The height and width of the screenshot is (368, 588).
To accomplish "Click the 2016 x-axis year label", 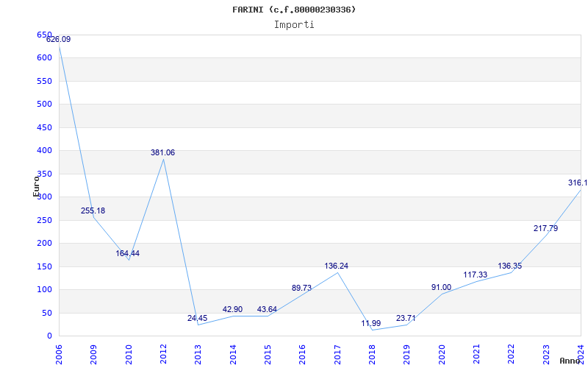I will pos(303,355).
